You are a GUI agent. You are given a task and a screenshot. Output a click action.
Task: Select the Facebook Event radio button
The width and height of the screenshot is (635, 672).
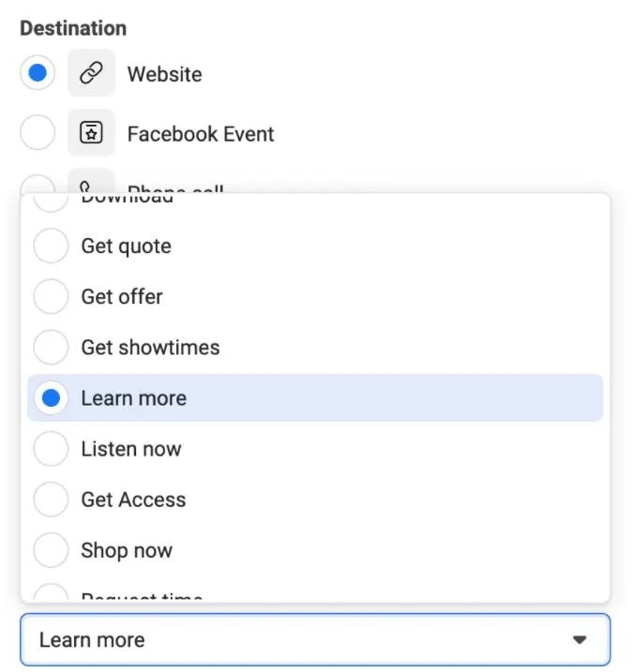coord(38,133)
